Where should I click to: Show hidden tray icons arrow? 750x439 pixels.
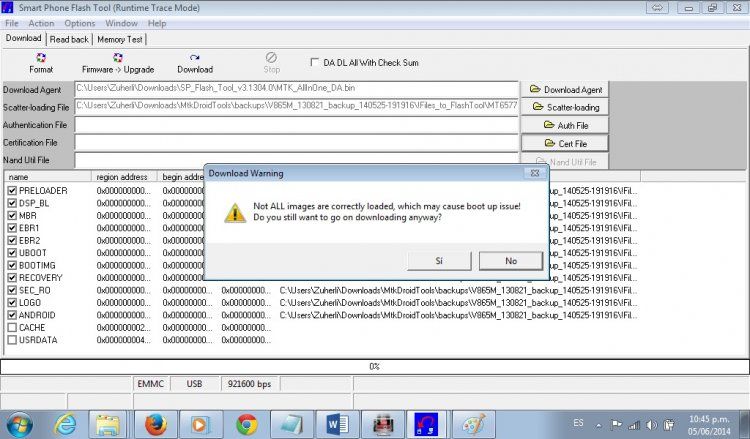pos(598,425)
